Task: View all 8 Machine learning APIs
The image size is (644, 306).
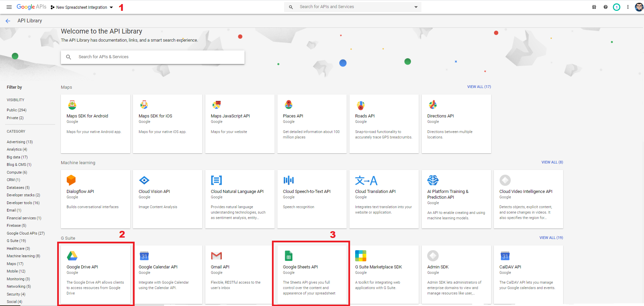Action: point(552,162)
